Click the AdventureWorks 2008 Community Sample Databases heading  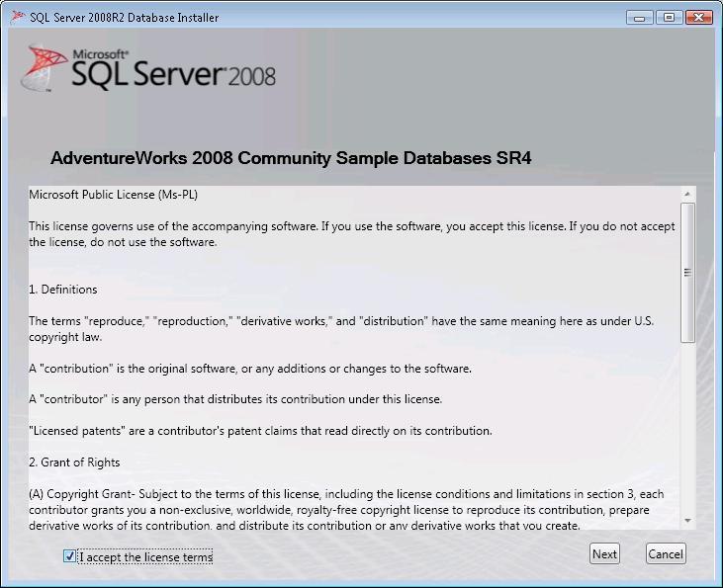click(291, 158)
